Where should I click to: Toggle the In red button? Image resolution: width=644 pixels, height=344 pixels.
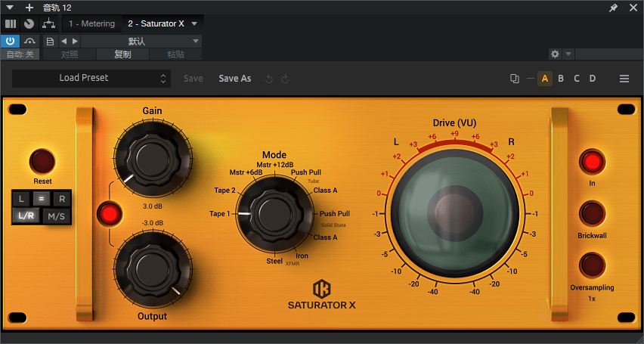593,162
